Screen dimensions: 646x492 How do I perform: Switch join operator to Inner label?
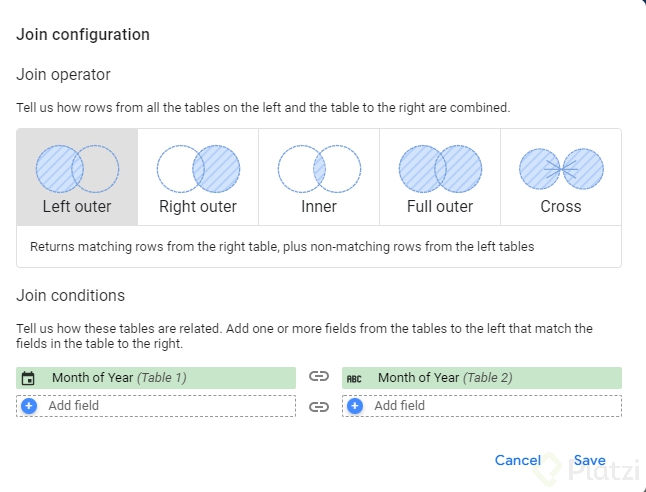coord(319,207)
